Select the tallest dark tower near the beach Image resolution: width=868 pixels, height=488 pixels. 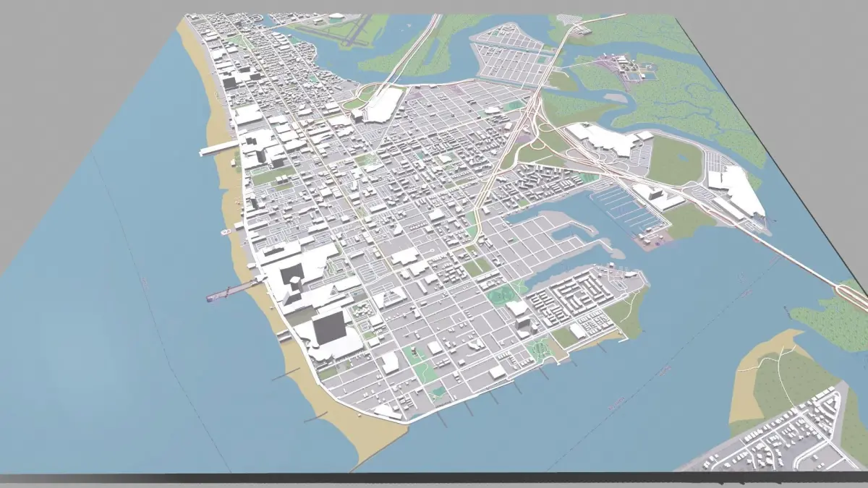(x=329, y=325)
